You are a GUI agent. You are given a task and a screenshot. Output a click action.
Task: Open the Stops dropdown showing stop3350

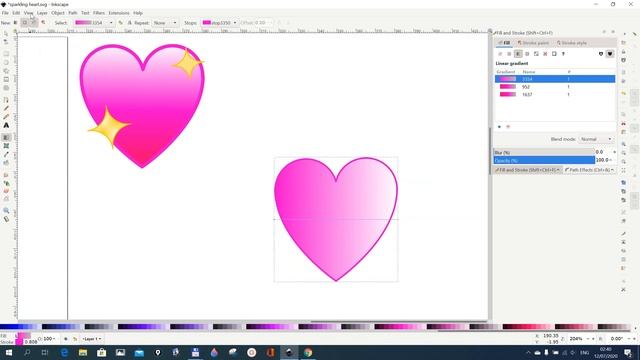220,23
